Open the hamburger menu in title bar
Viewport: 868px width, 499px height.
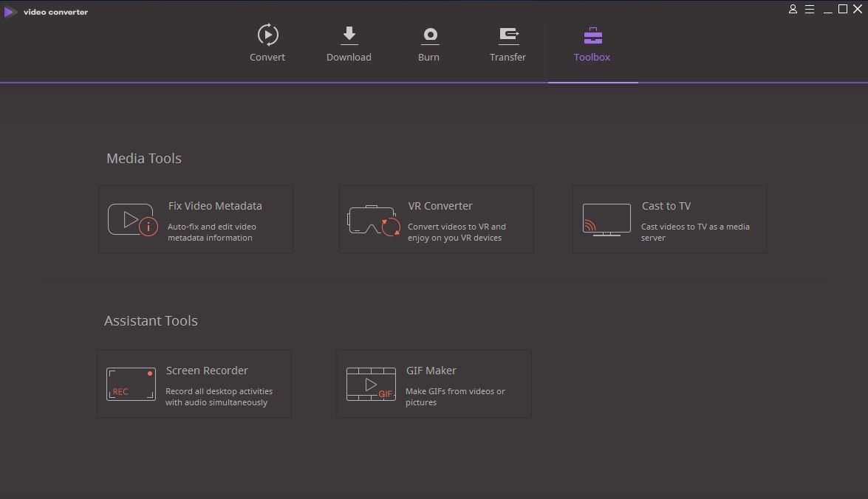810,10
